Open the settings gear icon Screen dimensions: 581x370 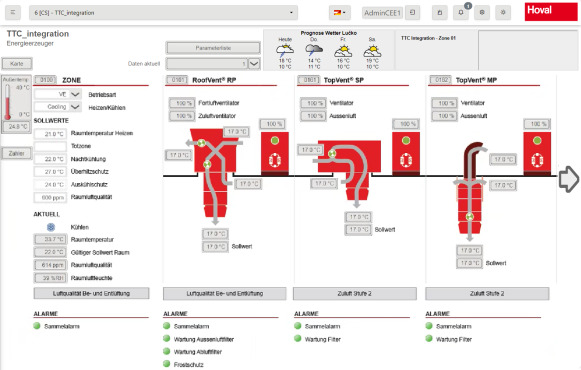[x=482, y=13]
